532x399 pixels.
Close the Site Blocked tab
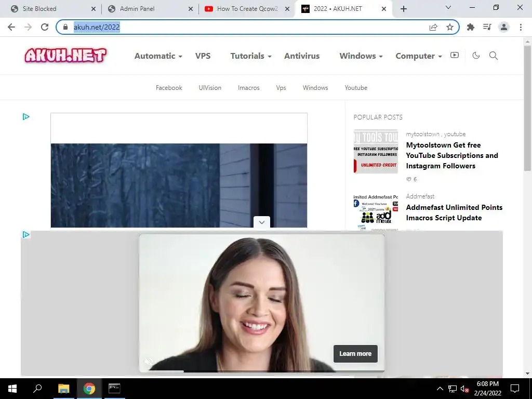(94, 9)
